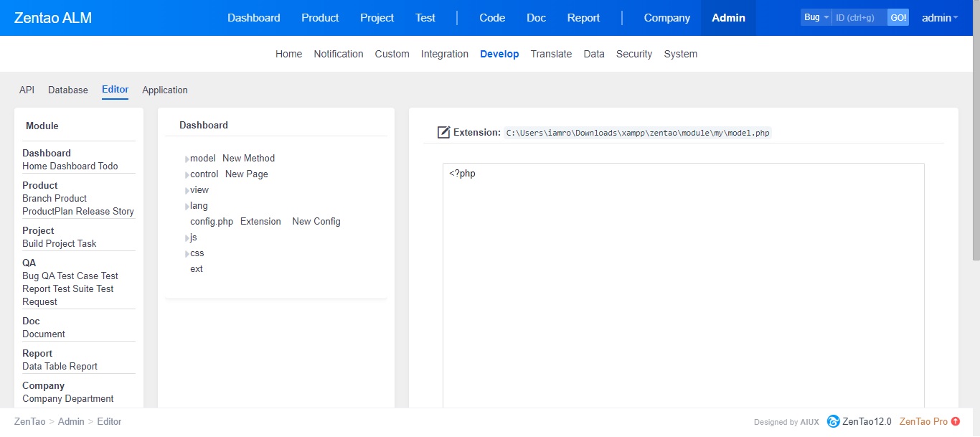This screenshot has height=437, width=980.
Task: Click the ID search input field
Action: [859, 17]
